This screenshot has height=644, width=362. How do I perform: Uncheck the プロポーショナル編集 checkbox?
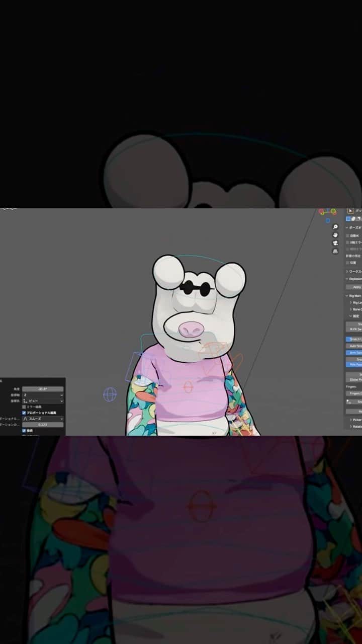pos(24,413)
